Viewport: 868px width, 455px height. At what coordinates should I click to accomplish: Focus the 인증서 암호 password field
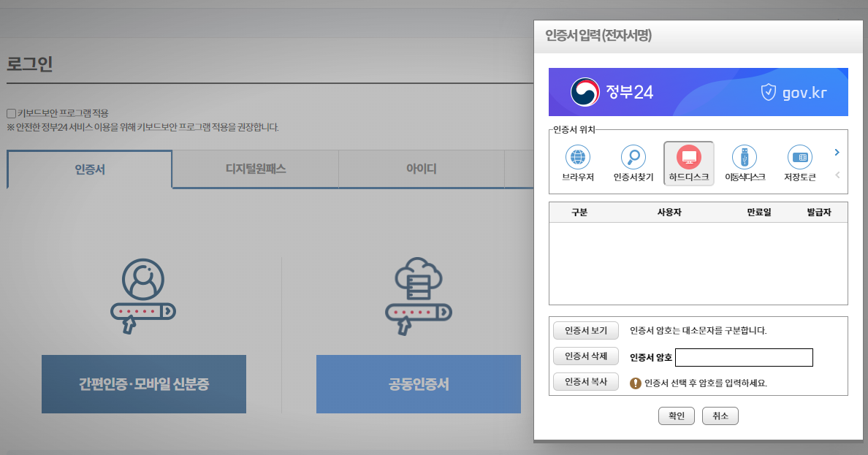coord(744,358)
